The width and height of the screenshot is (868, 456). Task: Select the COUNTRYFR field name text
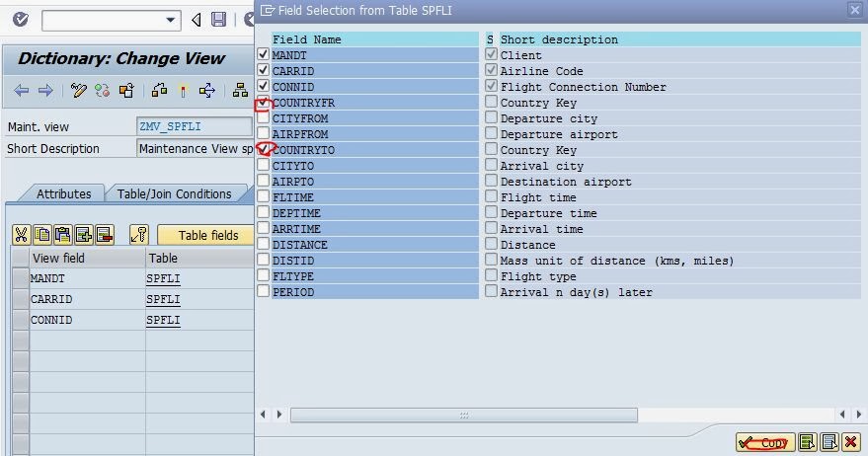coord(303,103)
